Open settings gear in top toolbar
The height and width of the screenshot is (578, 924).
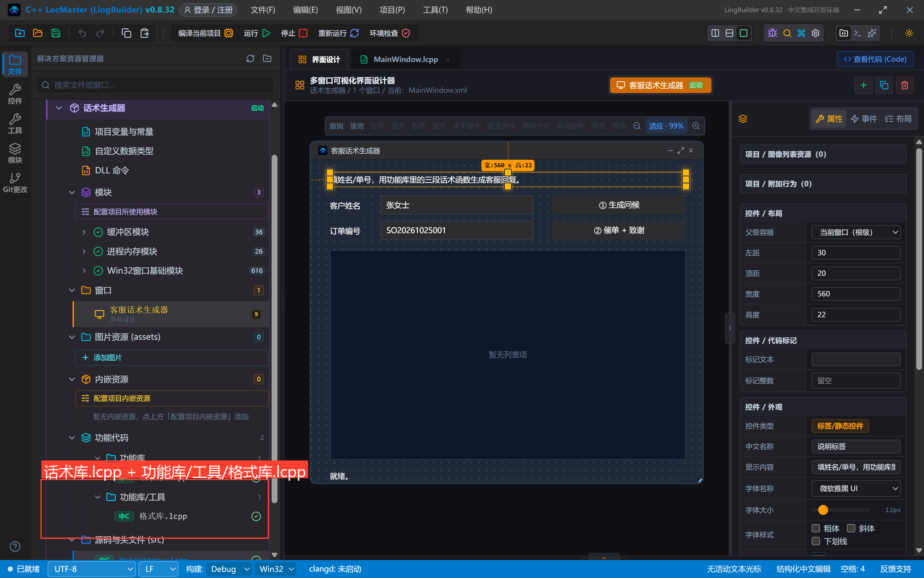815,33
